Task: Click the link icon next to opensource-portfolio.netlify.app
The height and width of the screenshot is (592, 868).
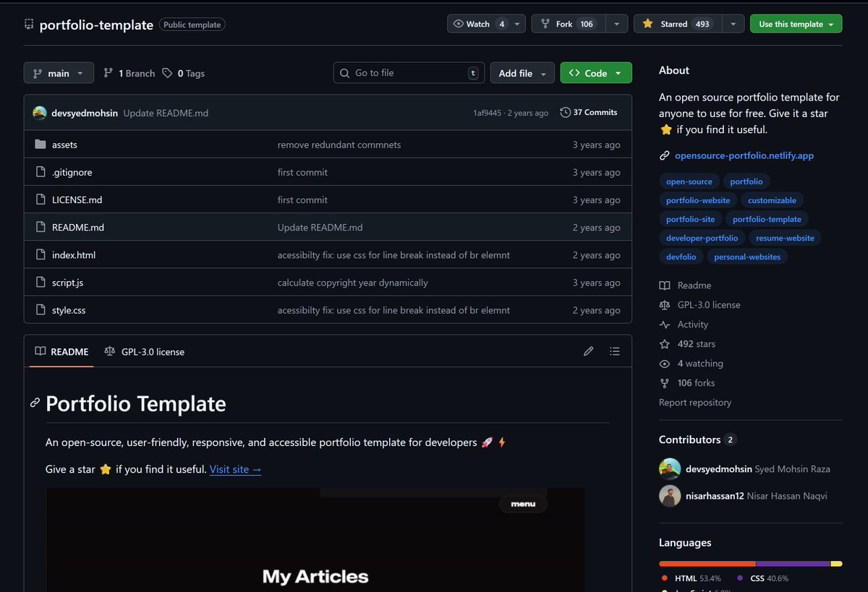Action: [x=665, y=155]
